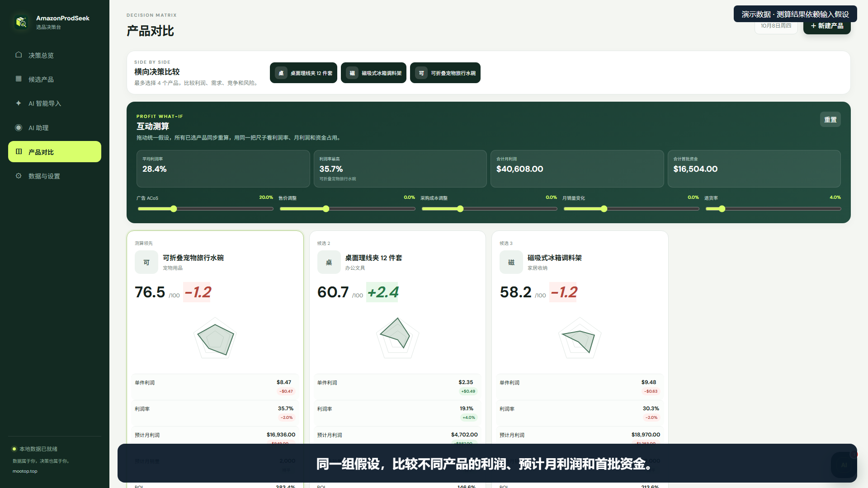Click the 单件利润 $8.47 value
868x488 pixels.
pyautogui.click(x=284, y=382)
